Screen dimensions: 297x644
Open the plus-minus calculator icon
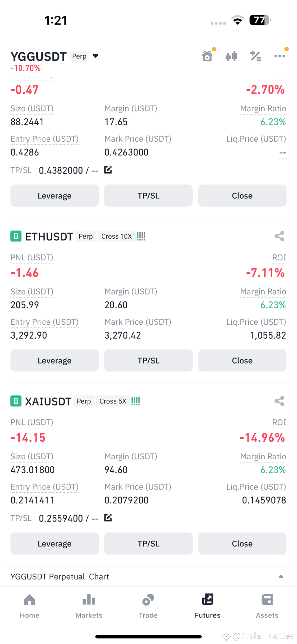[255, 56]
